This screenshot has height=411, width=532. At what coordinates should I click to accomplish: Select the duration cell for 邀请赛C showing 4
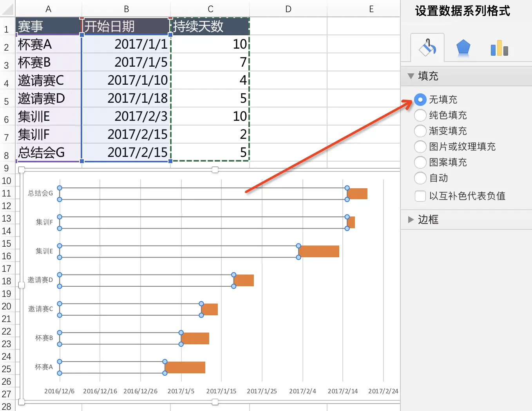(x=210, y=80)
